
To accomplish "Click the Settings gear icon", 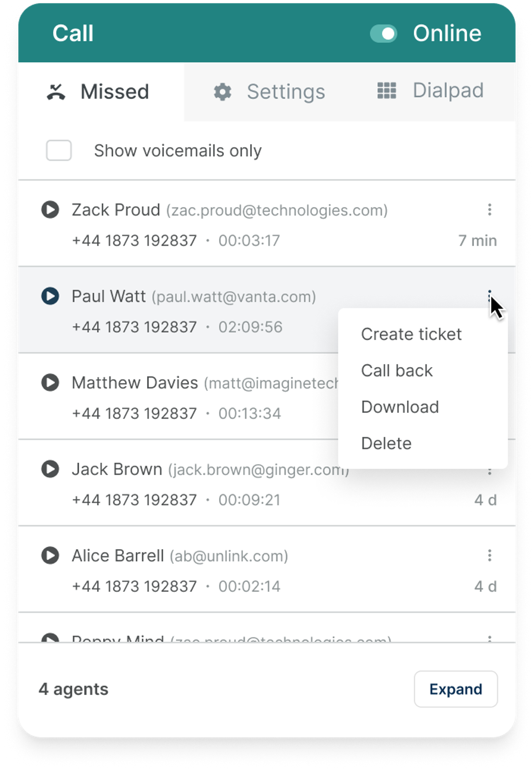I will pyautogui.click(x=222, y=92).
